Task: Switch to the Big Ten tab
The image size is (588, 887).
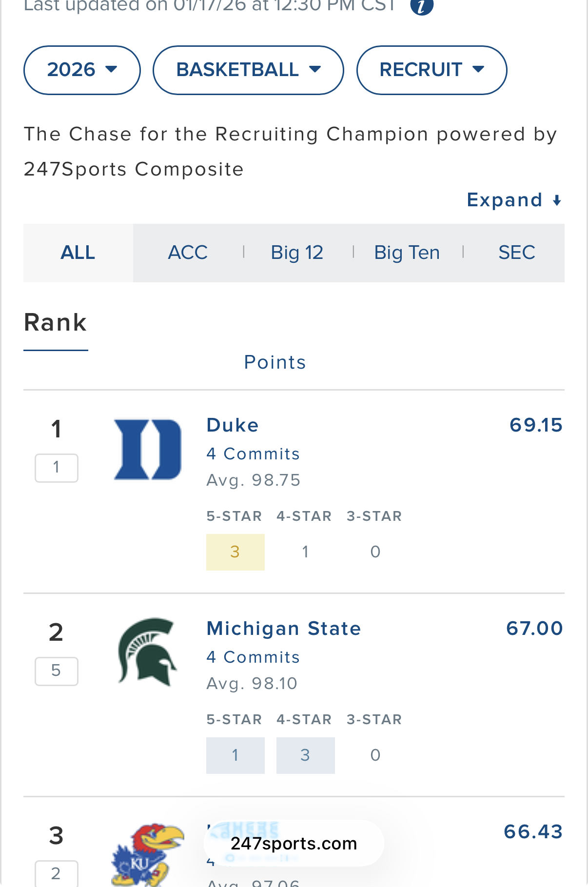Action: [407, 253]
